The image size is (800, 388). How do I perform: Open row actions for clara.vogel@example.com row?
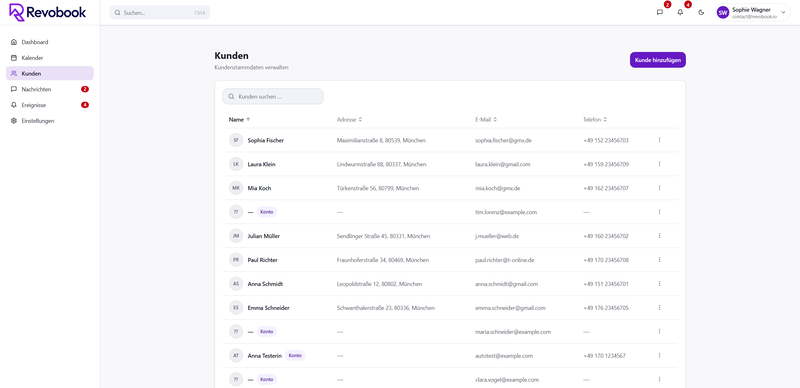coord(659,380)
